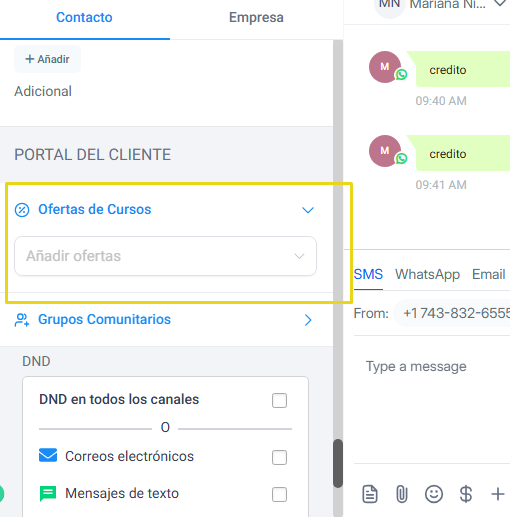Enable DND en todos los canales checkbox
This screenshot has width=510, height=517.
[279, 400]
